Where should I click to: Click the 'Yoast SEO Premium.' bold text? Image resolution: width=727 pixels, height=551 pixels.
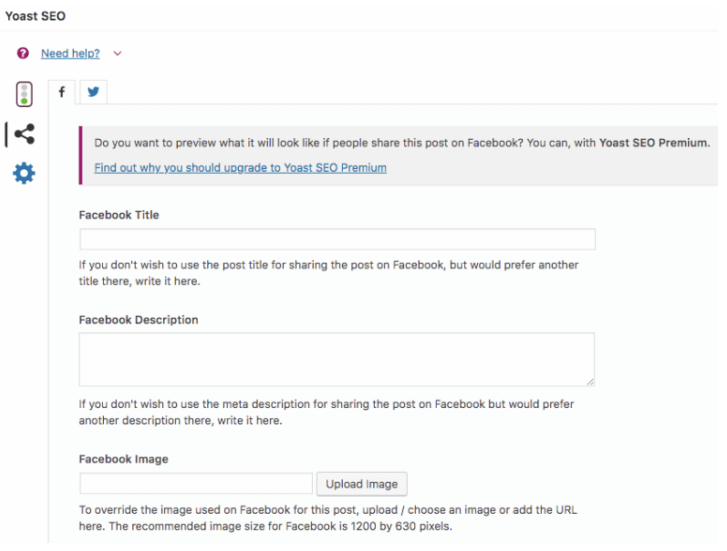tap(654, 143)
